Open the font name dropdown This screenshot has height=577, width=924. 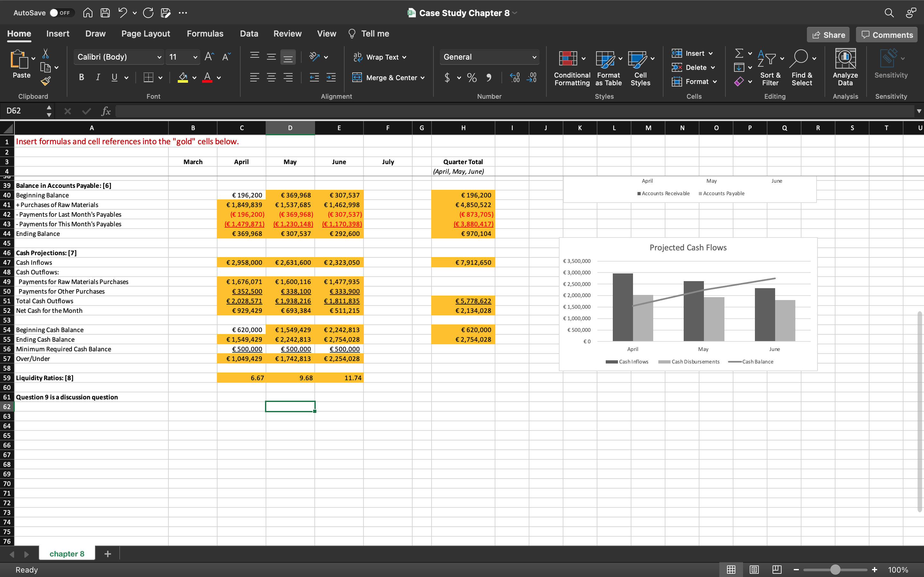[x=159, y=57]
